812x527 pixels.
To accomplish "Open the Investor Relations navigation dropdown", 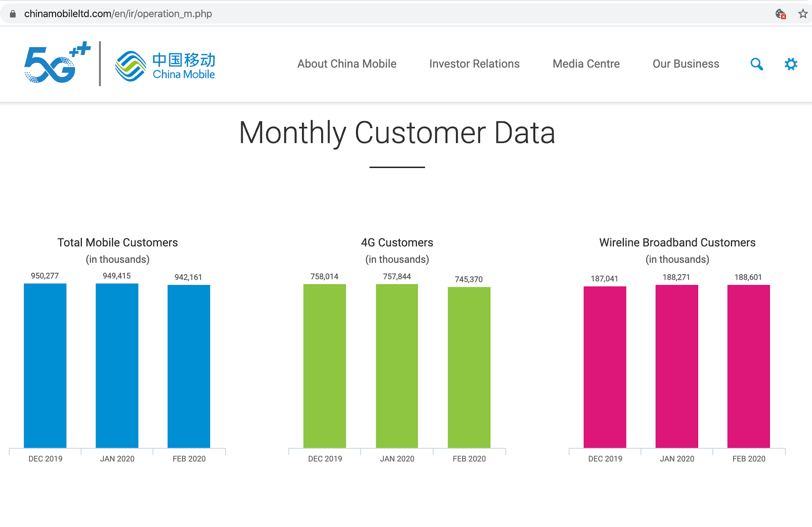I will pyautogui.click(x=474, y=63).
